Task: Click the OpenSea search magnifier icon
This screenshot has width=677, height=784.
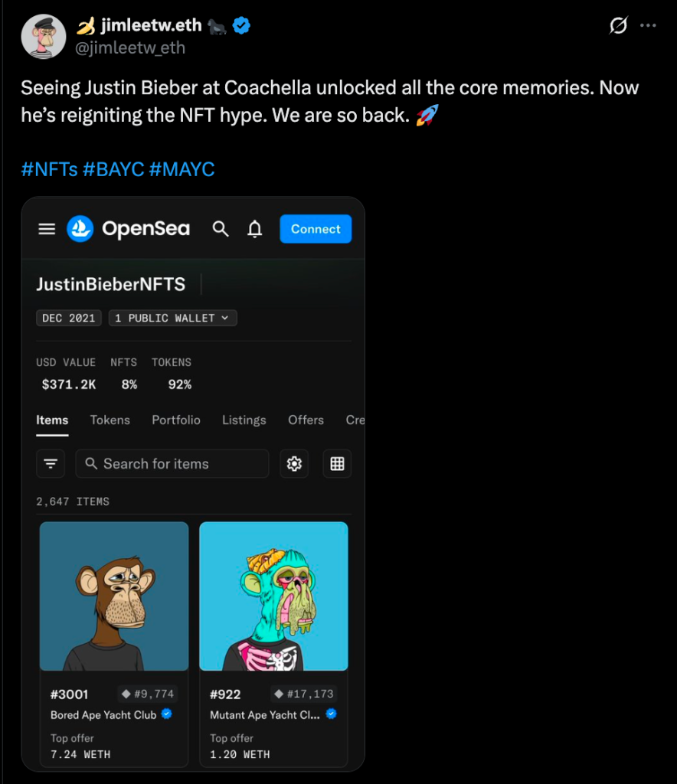Action: [x=221, y=229]
